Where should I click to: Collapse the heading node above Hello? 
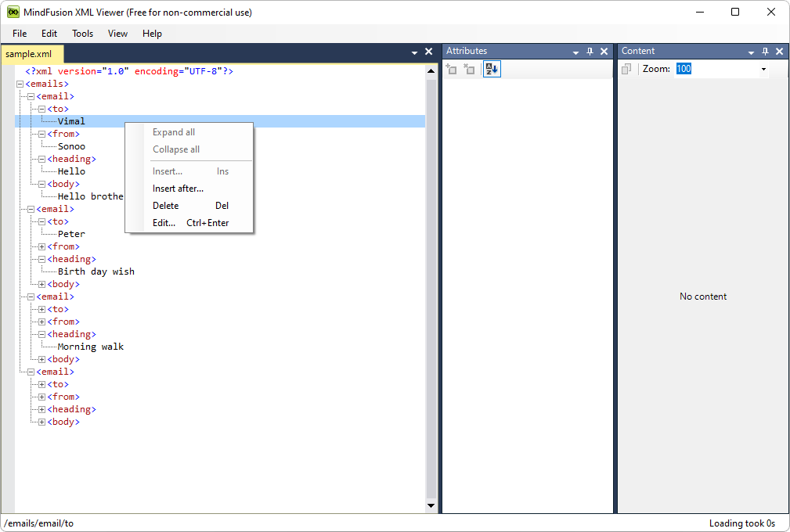tap(41, 160)
